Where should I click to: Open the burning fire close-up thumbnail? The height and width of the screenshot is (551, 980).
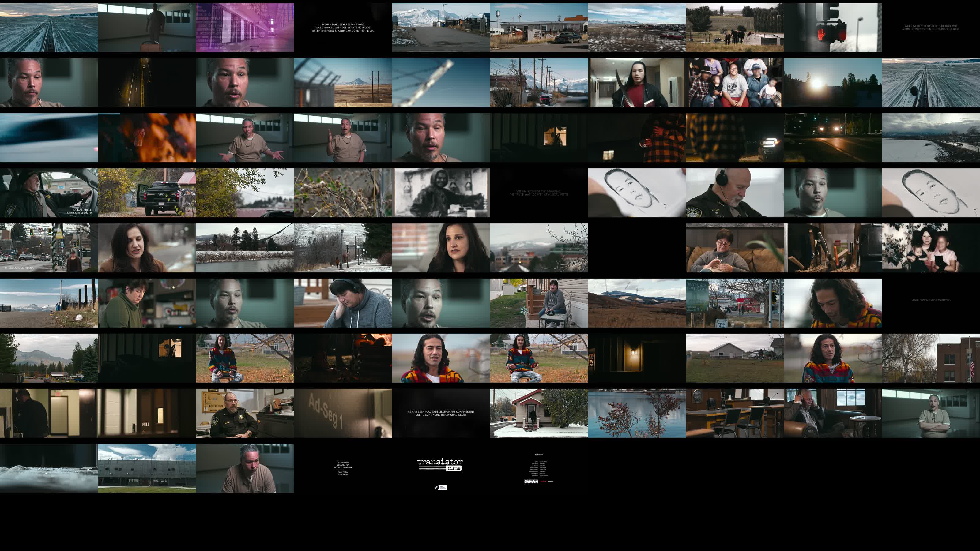point(147,138)
